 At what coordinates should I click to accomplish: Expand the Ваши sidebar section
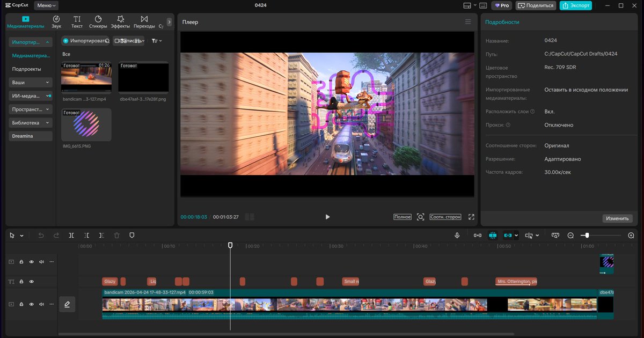[31, 82]
